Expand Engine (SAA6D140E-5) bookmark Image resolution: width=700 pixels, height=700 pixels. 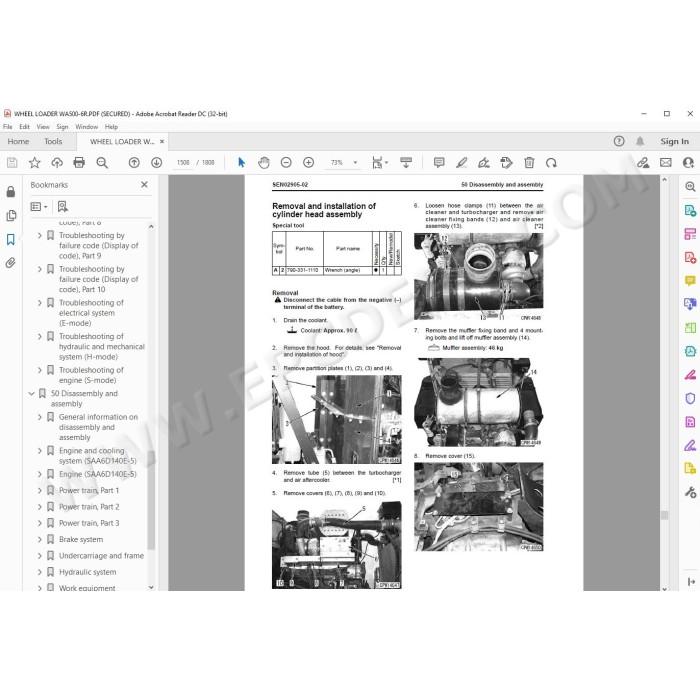coord(40,474)
